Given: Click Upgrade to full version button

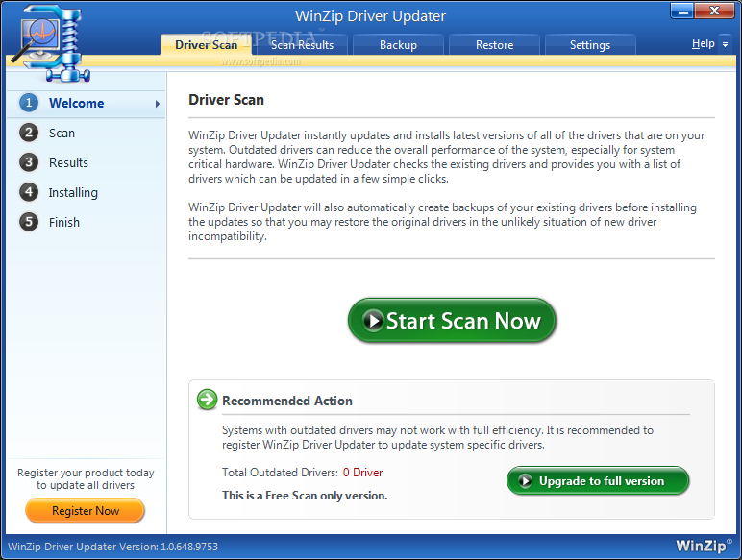Looking at the screenshot, I should tap(598, 481).
